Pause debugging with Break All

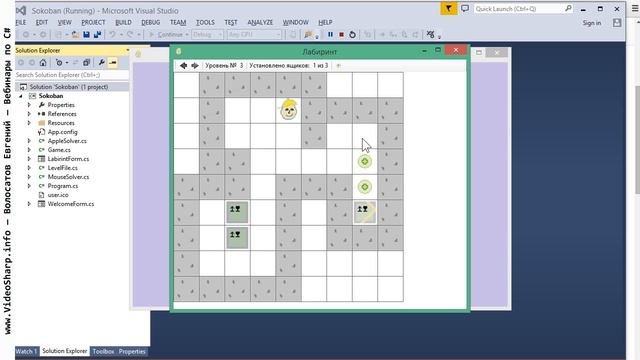(x=330, y=35)
